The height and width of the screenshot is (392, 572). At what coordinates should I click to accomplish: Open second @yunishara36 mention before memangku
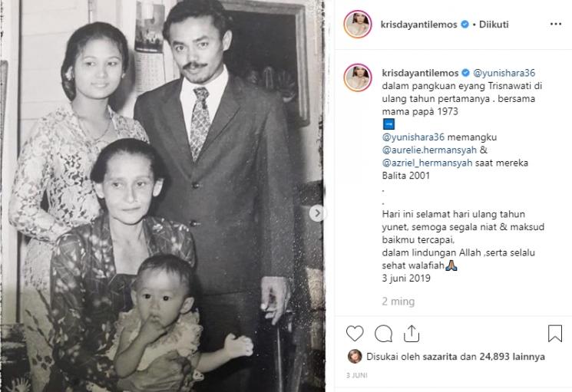(413, 137)
